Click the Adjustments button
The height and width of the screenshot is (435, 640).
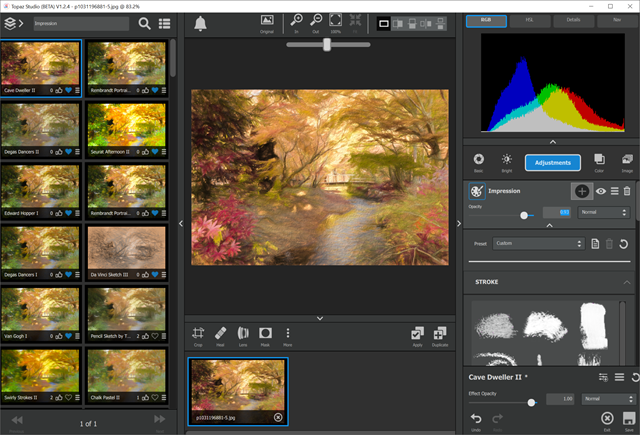point(553,163)
